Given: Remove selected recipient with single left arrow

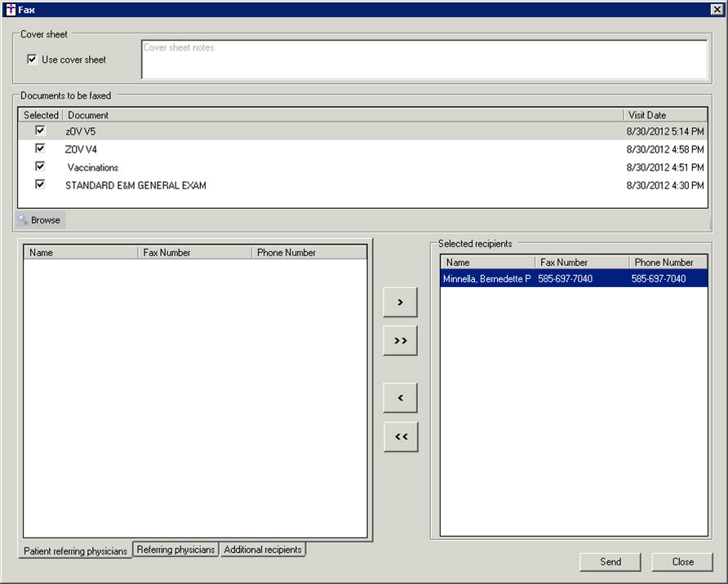Looking at the screenshot, I should (x=400, y=397).
